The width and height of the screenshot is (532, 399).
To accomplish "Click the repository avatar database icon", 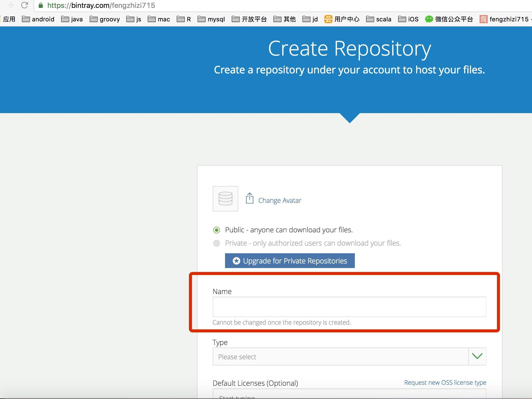I will pyautogui.click(x=225, y=199).
